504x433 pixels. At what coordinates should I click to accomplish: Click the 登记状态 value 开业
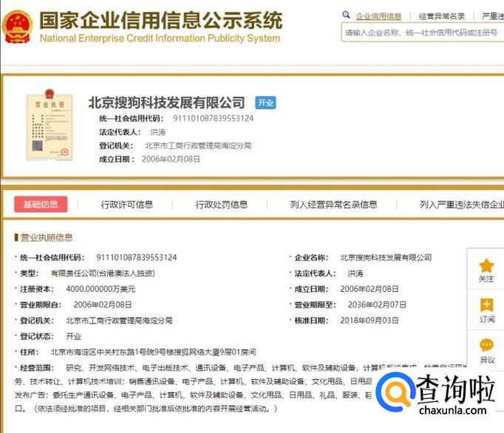tap(74, 336)
